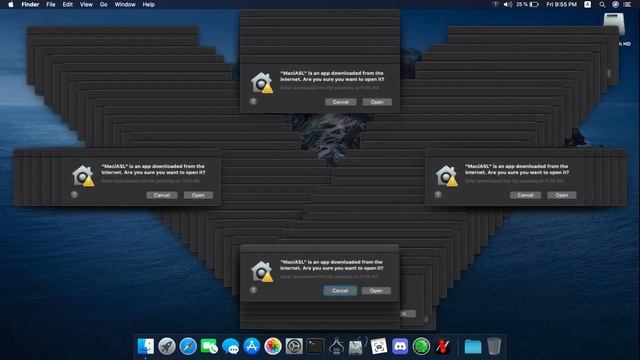Click the help button in top dialog
Viewport: 640px width, 360px height.
[253, 101]
